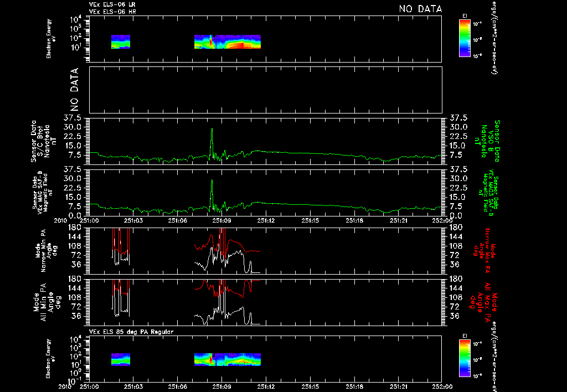Viewport: 567px width, 392px height.
Task: Click the spike peak in the VEx MAG SAF-B plot
Action: tap(212, 180)
